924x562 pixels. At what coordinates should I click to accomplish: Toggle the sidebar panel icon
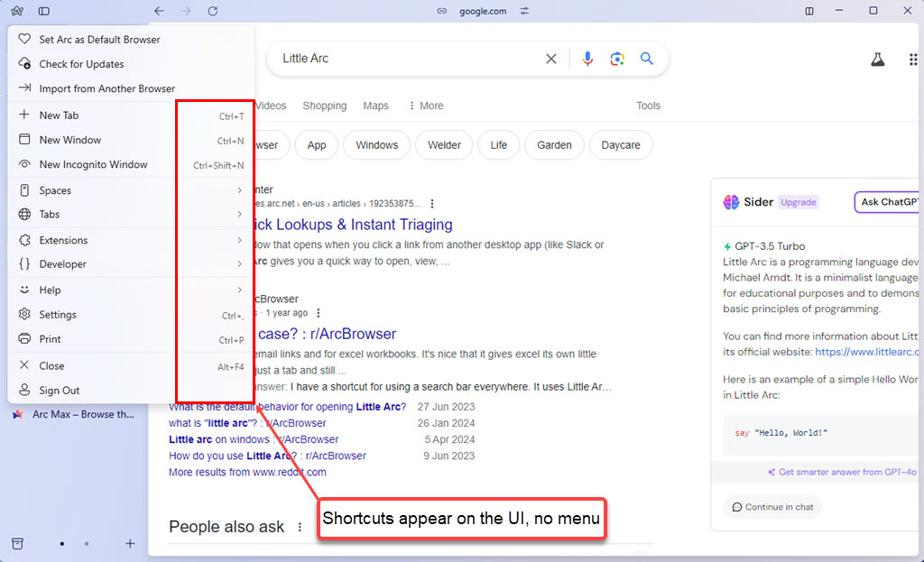point(44,11)
